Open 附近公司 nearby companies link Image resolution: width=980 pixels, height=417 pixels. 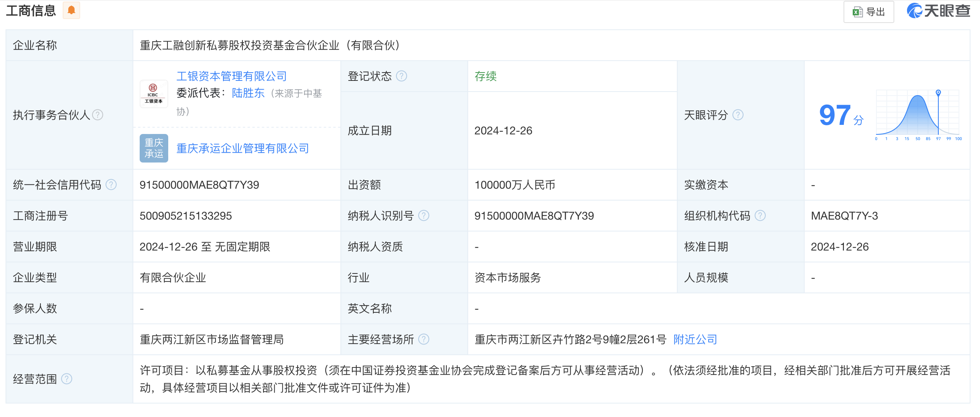click(x=695, y=339)
